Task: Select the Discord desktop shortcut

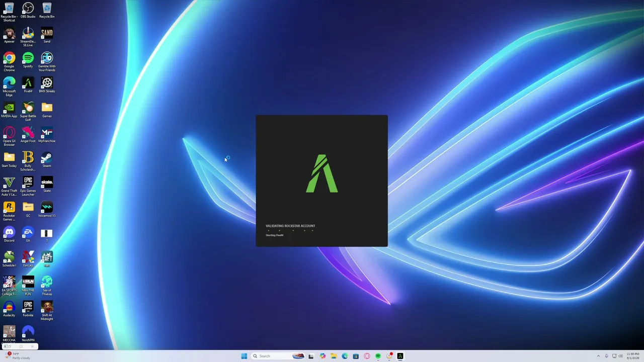Action: pyautogui.click(x=9, y=234)
